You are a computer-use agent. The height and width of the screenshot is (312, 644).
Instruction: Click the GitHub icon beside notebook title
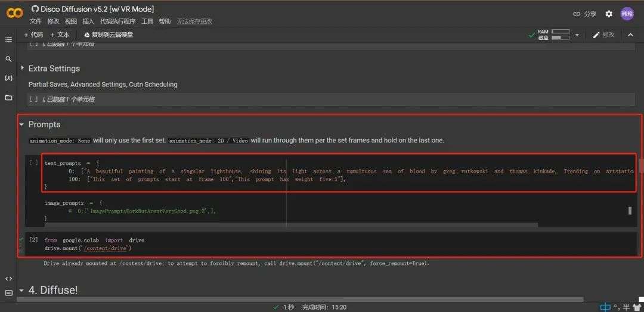coord(35,8)
